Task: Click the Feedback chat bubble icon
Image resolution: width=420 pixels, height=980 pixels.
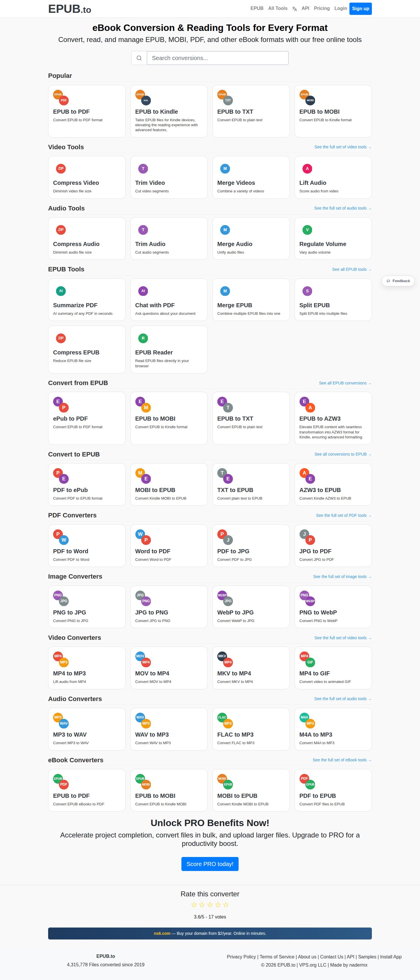Action: tap(388, 281)
